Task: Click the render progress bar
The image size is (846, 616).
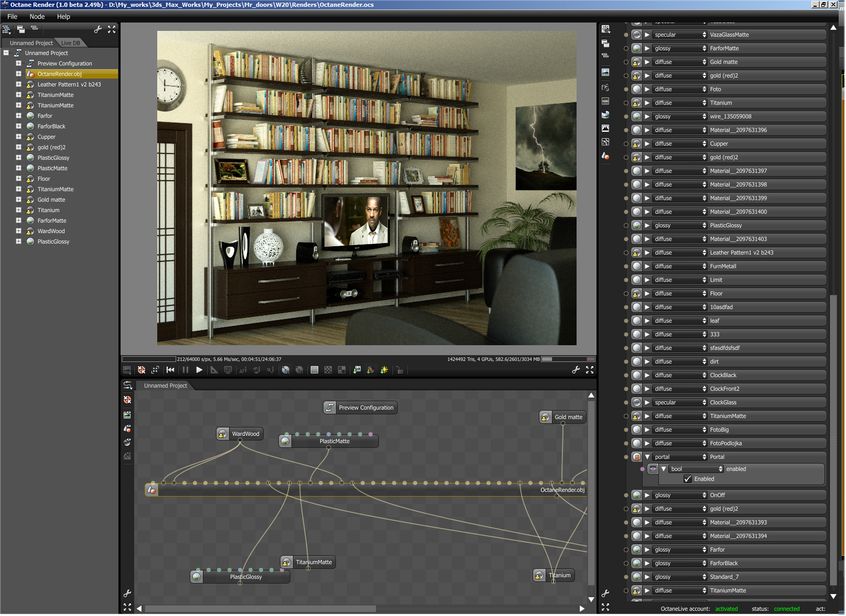Action: pos(148,359)
